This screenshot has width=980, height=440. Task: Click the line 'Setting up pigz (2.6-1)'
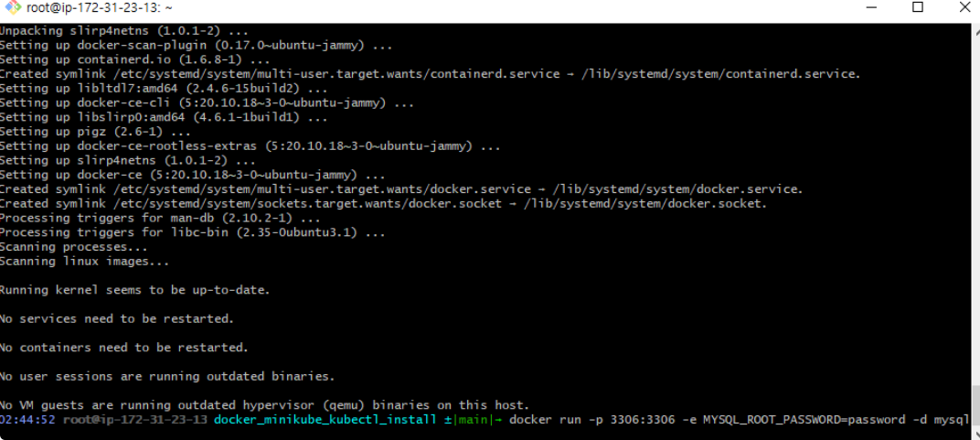pyautogui.click(x=95, y=131)
